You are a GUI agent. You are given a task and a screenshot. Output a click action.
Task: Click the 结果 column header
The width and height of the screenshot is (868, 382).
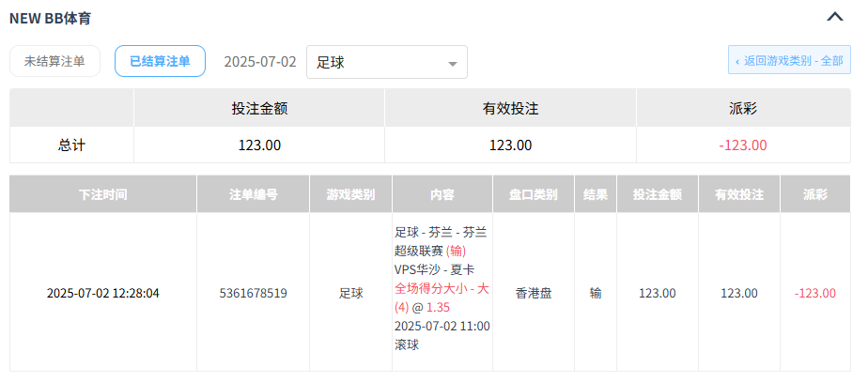coord(595,195)
